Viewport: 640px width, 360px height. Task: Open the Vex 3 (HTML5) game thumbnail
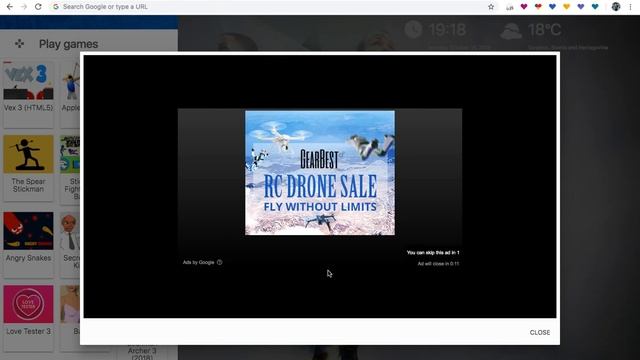(x=28, y=81)
